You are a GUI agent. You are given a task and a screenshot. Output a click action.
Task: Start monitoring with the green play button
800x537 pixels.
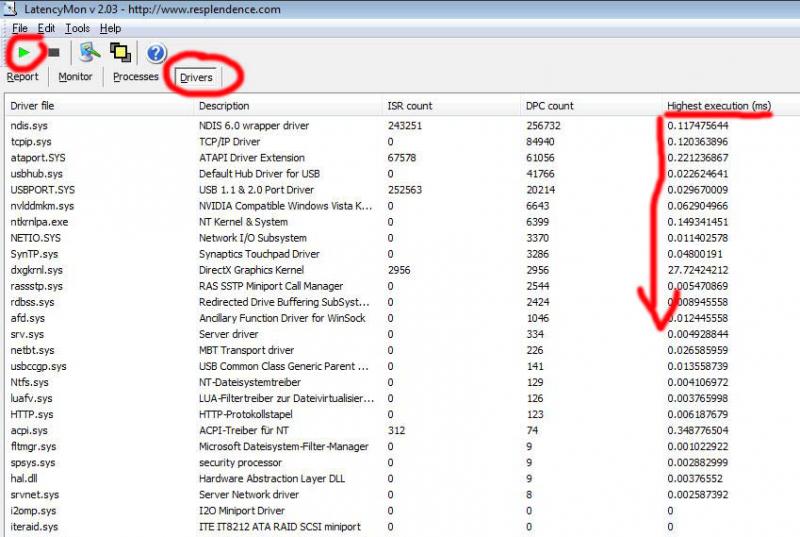pos(23,52)
